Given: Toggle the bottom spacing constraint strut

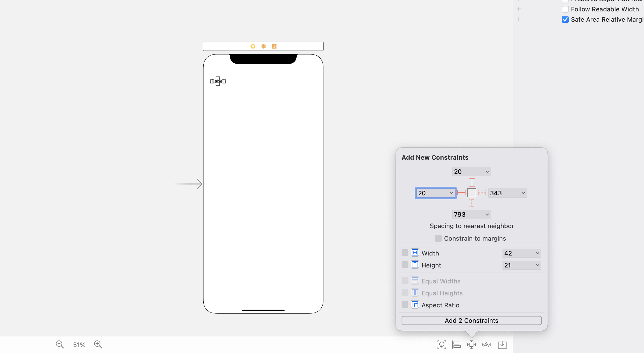Looking at the screenshot, I should [x=472, y=203].
